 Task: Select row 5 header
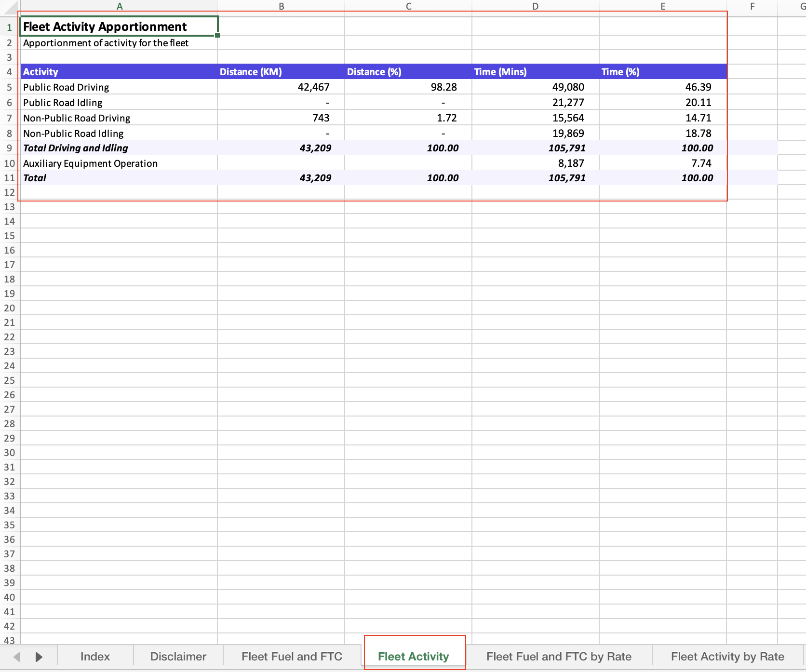click(x=9, y=87)
